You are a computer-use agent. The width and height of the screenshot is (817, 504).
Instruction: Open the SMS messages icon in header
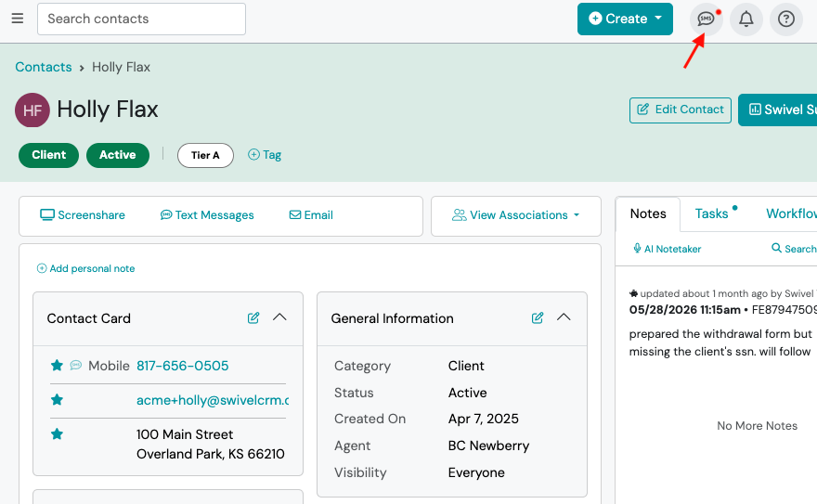pyautogui.click(x=706, y=19)
